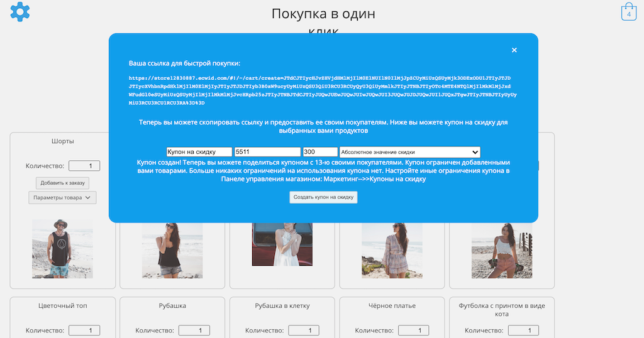This screenshot has width=644, height=338.
Task: Open the shopping bag cart icon
Action: (x=628, y=13)
